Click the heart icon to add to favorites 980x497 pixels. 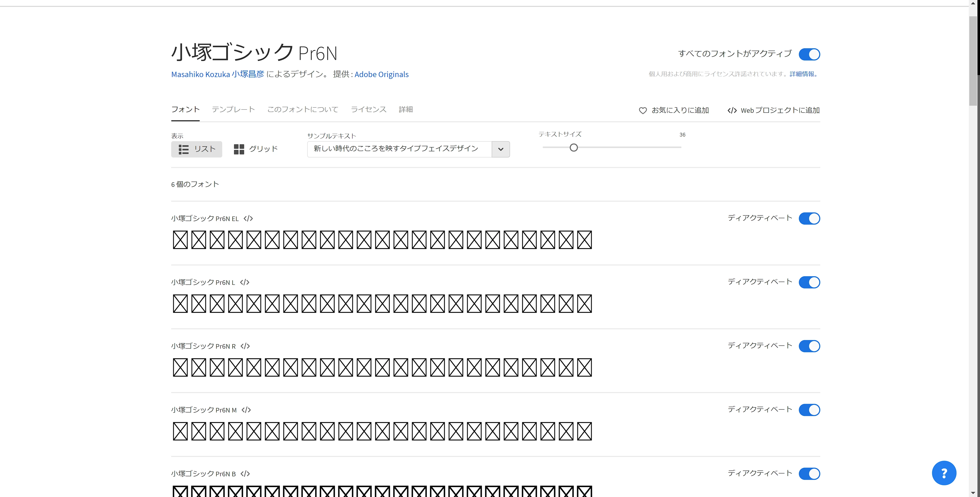click(642, 110)
